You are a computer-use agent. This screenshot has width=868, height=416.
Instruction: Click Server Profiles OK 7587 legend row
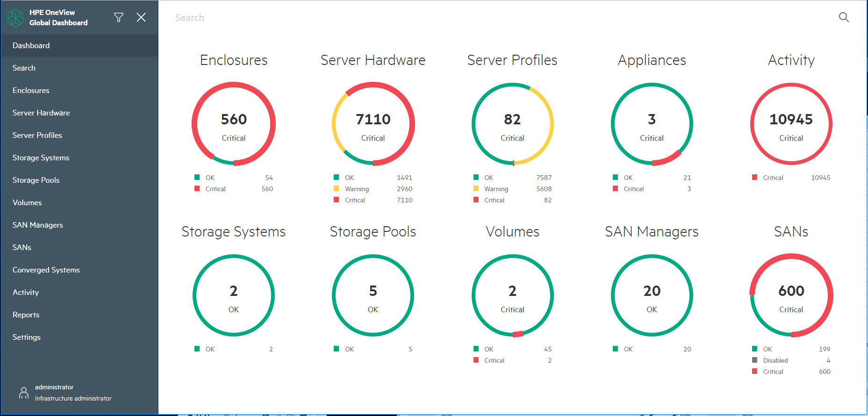pyautogui.click(x=512, y=178)
